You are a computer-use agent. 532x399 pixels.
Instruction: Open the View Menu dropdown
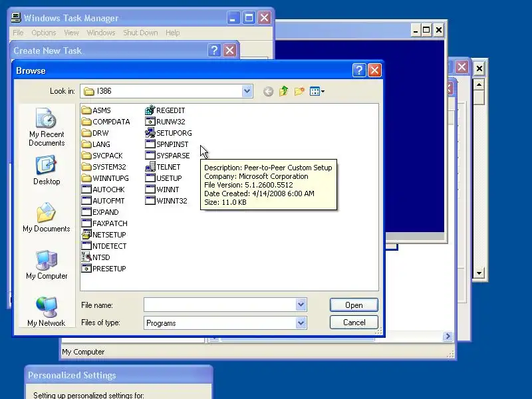tap(317, 91)
